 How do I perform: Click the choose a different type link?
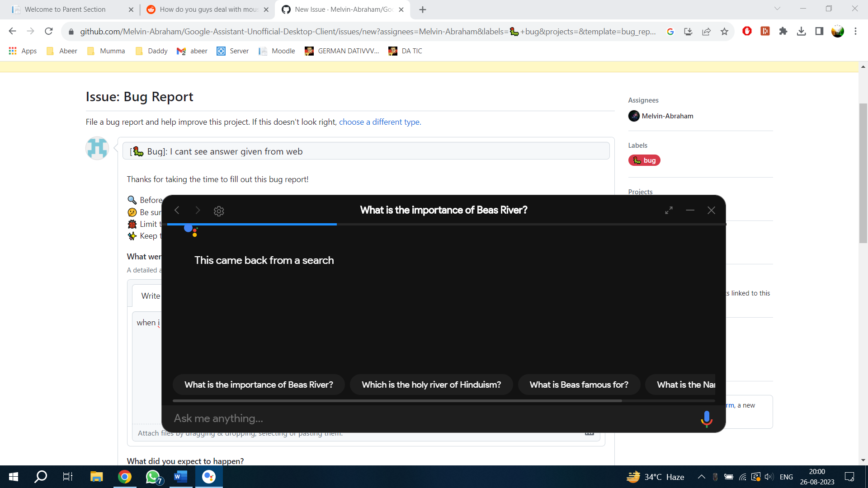pos(379,122)
